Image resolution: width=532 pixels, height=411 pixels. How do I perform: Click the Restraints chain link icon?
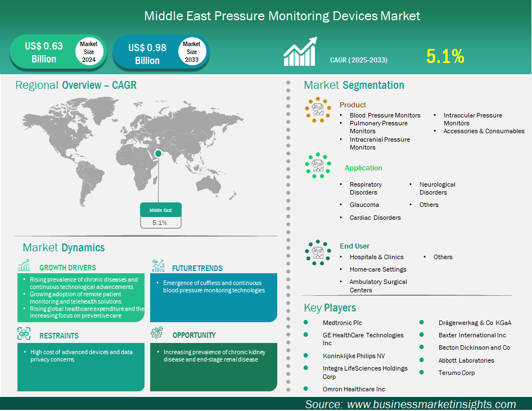tap(24, 333)
